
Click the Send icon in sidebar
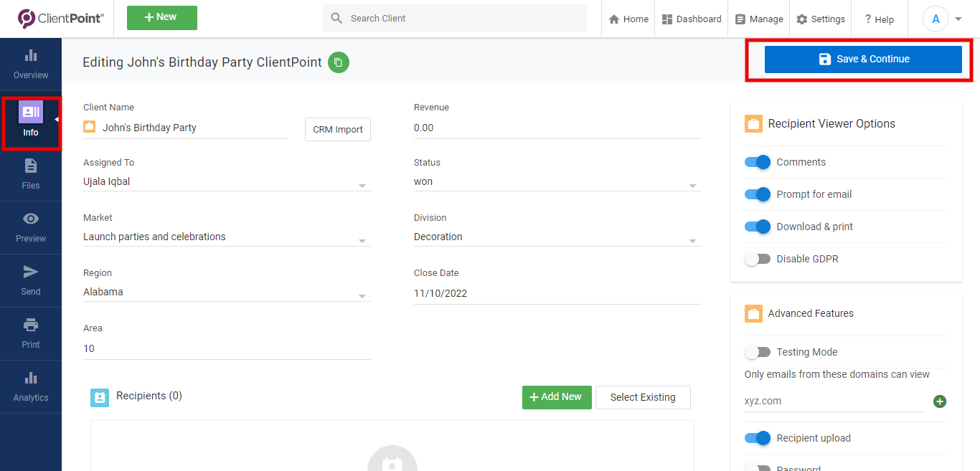pyautogui.click(x=30, y=278)
